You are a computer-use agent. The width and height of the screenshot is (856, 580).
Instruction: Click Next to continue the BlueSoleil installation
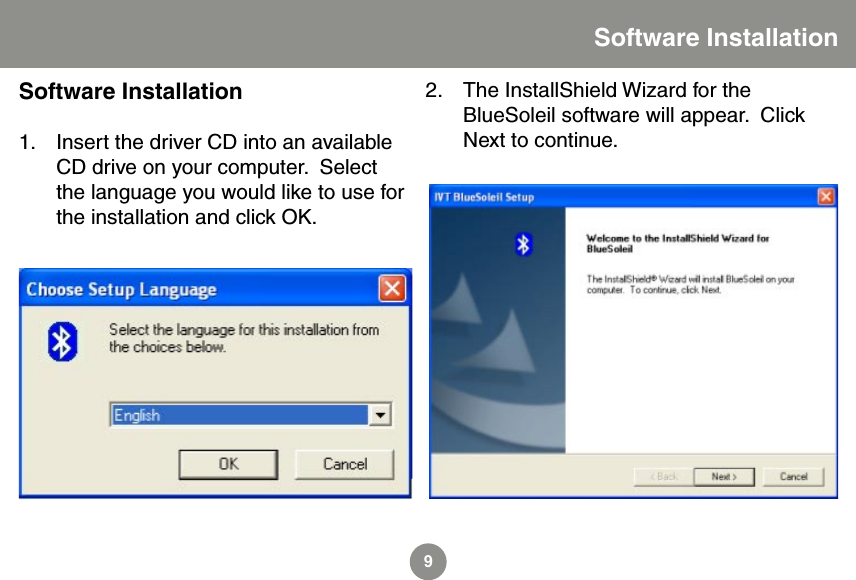point(723,476)
